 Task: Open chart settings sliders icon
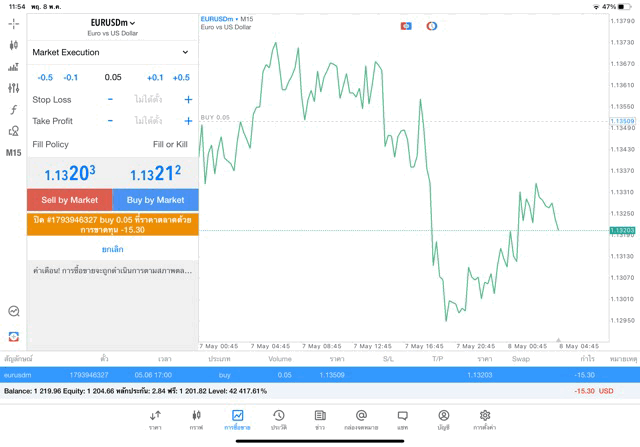[13, 89]
